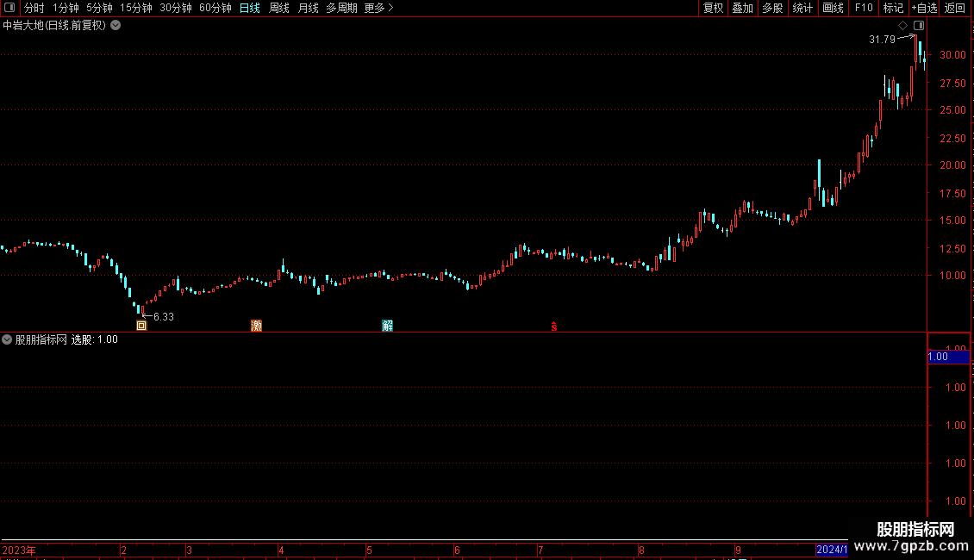Click the 复权 button
974x560 pixels.
(x=713, y=8)
